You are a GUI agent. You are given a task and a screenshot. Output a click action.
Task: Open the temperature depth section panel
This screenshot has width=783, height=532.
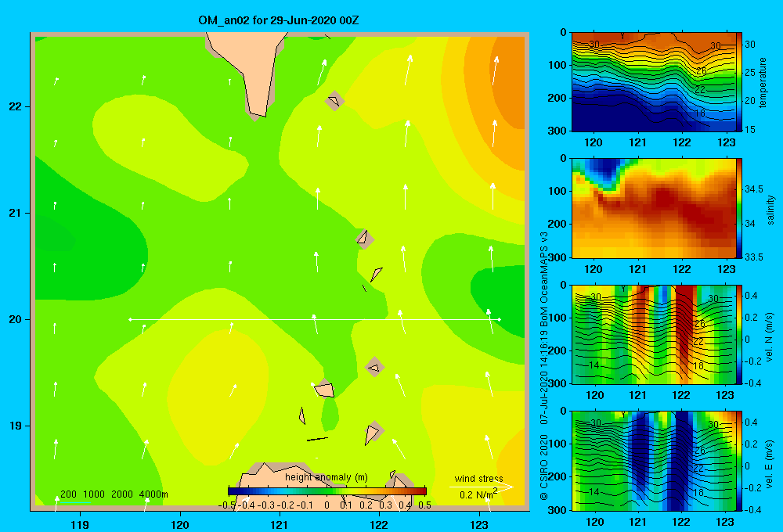tap(654, 82)
